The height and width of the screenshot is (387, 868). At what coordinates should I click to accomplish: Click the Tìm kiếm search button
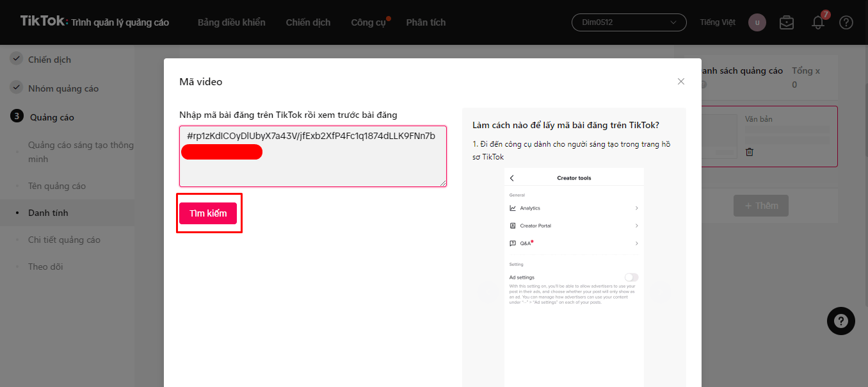[208, 213]
